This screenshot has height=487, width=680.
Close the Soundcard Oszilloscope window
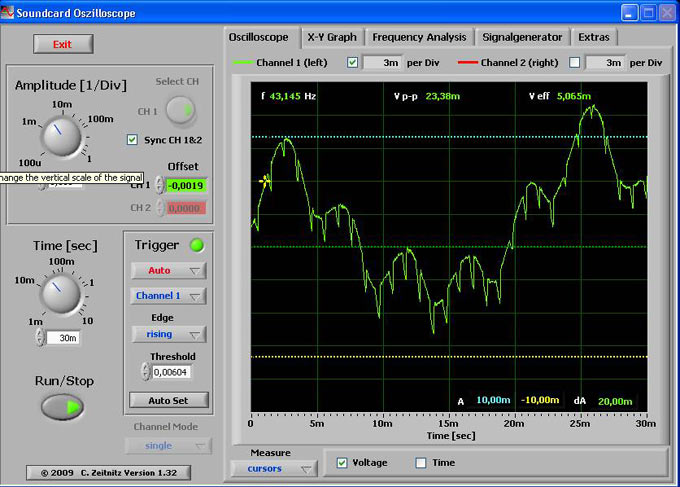tap(667, 13)
